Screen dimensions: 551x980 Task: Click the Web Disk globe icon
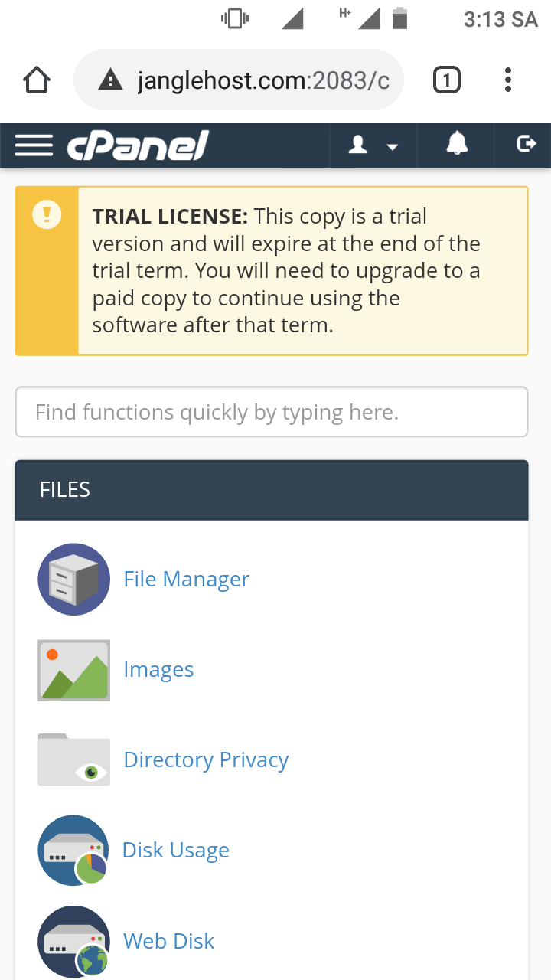(x=73, y=941)
